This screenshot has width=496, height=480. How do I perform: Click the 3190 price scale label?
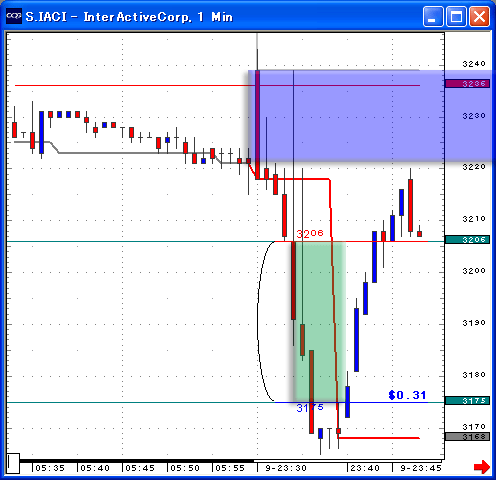click(474, 323)
